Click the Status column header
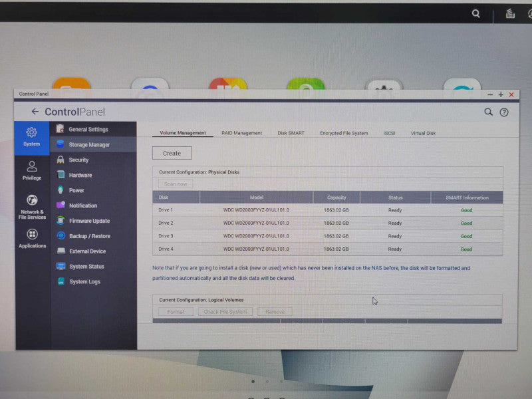This screenshot has width=532, height=399. tap(395, 198)
